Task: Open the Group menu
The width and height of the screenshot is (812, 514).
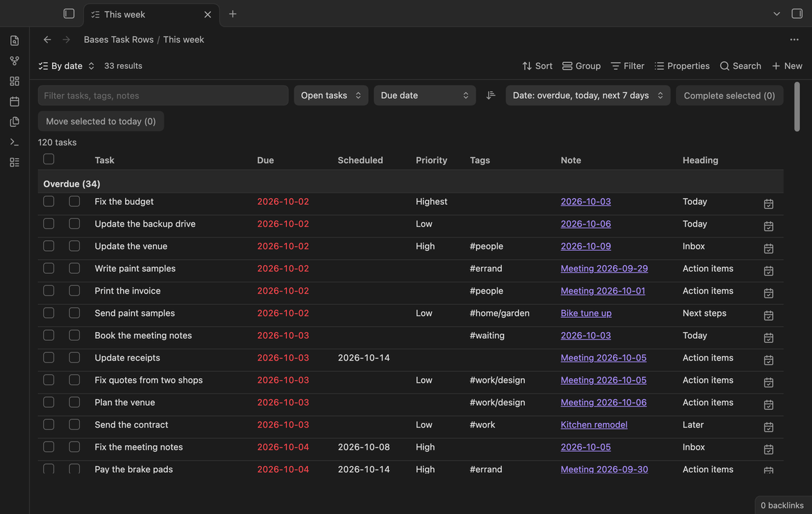Action: [x=581, y=66]
